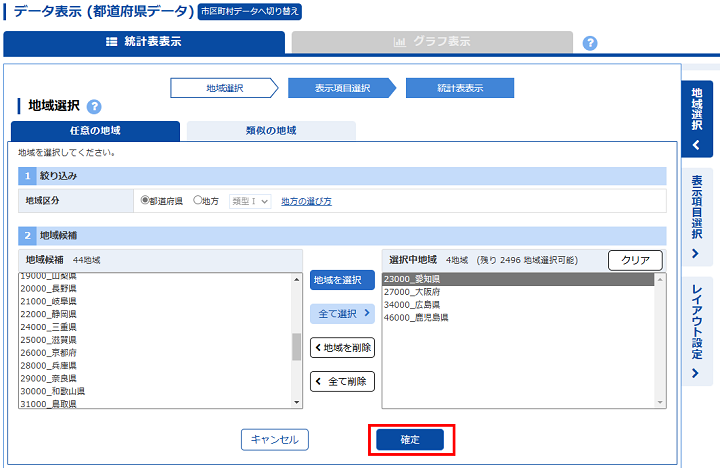The image size is (720, 468).
Task: Click 地域を削除 button
Action: pyautogui.click(x=342, y=348)
